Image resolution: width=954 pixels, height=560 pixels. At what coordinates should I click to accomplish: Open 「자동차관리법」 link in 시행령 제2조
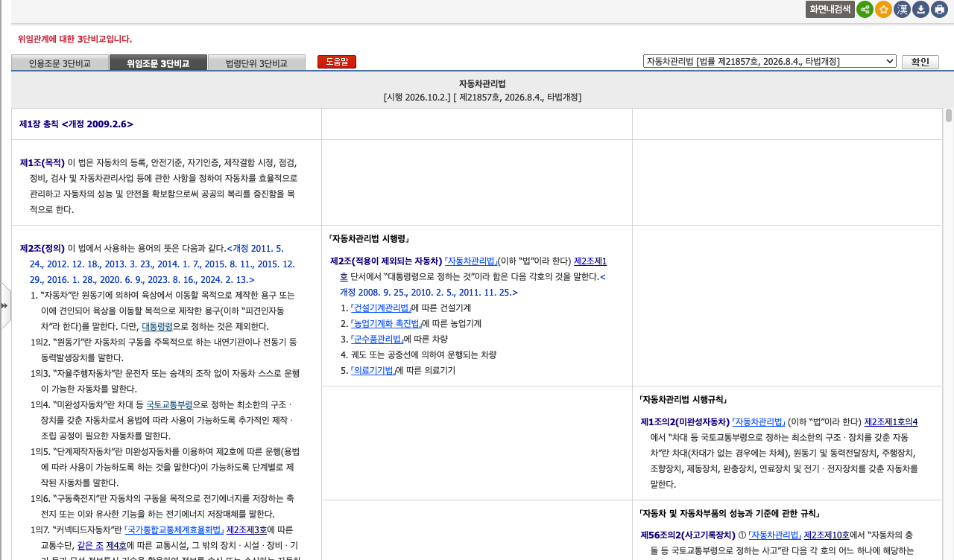point(471,261)
